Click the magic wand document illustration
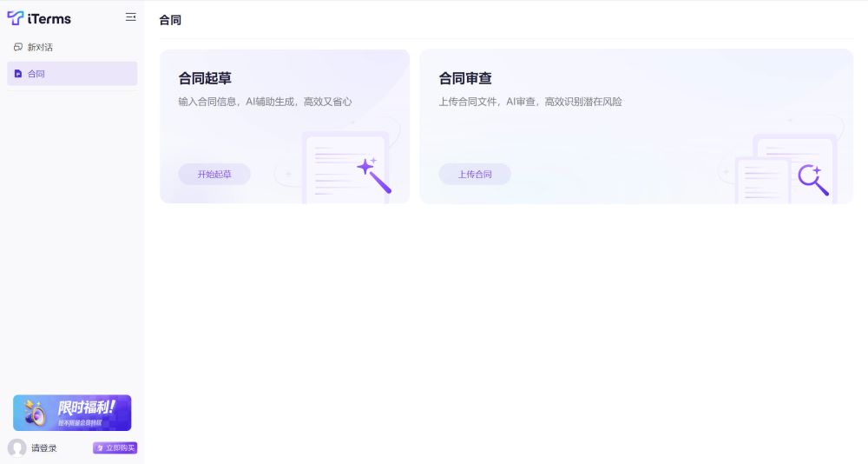This screenshot has height=464, width=868. [x=347, y=167]
